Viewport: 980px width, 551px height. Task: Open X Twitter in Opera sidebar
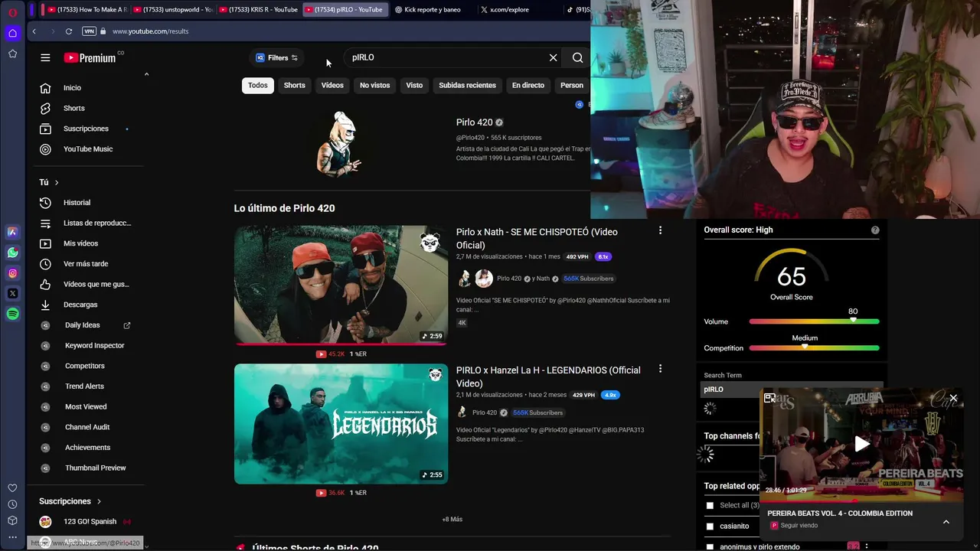click(x=12, y=293)
